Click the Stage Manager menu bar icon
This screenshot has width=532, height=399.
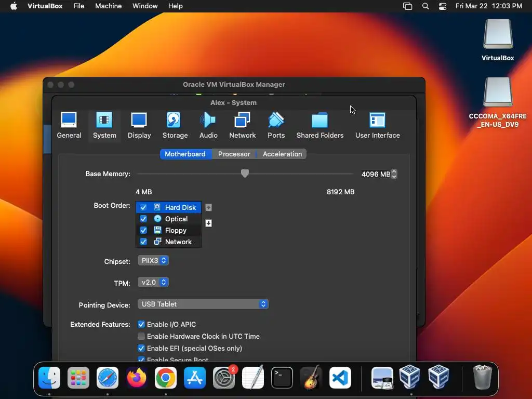pos(407,6)
